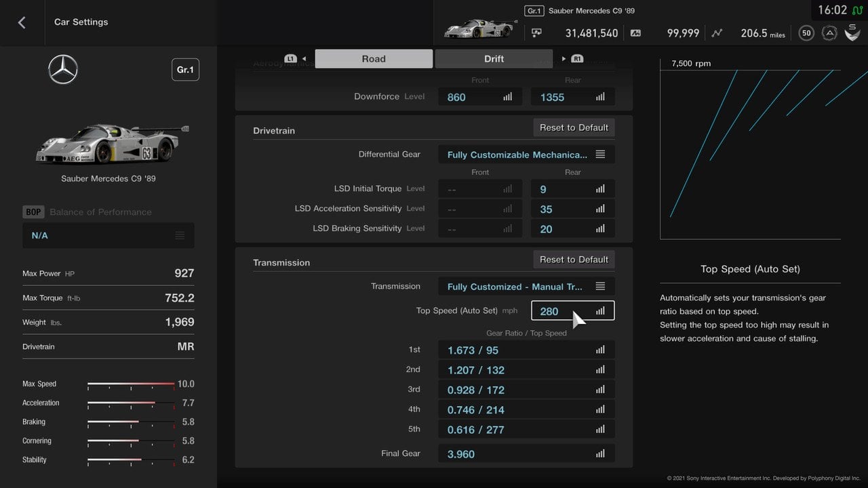Viewport: 868px width, 488px height.
Task: Click the R1 shoulder button icon
Action: (577, 59)
